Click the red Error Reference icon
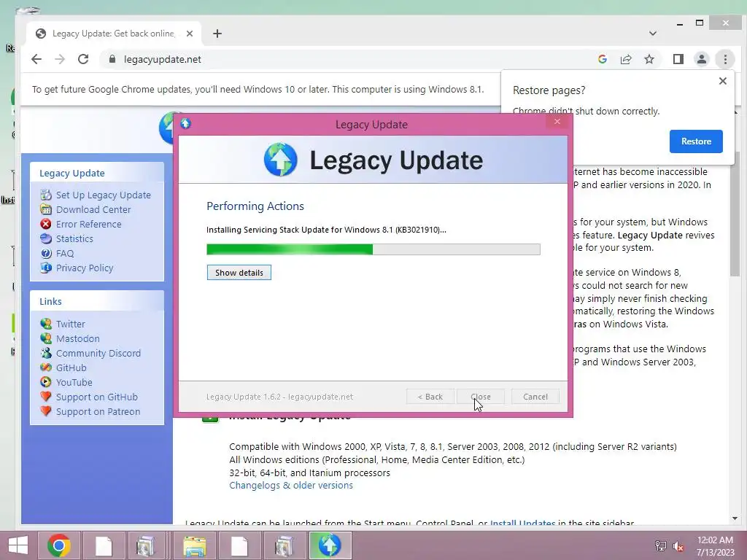Image resolution: width=747 pixels, height=560 pixels. click(x=46, y=224)
